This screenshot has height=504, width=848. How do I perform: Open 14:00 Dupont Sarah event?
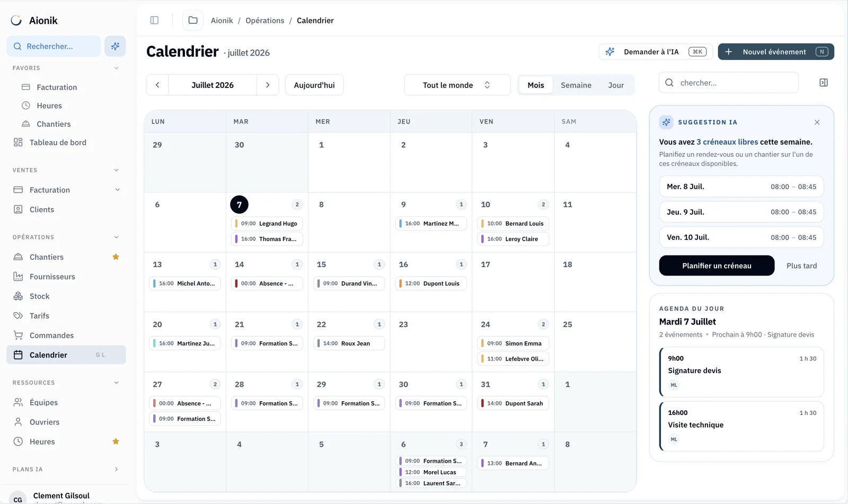513,403
